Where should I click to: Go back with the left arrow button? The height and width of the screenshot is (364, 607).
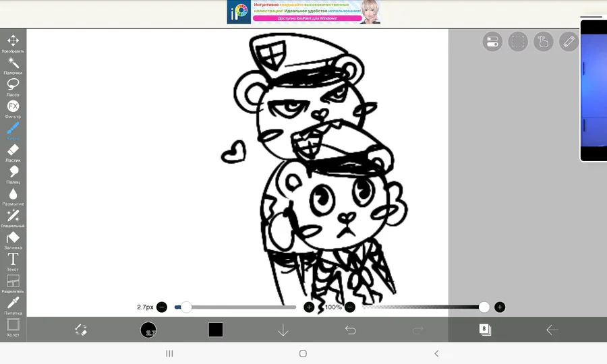coord(552,330)
